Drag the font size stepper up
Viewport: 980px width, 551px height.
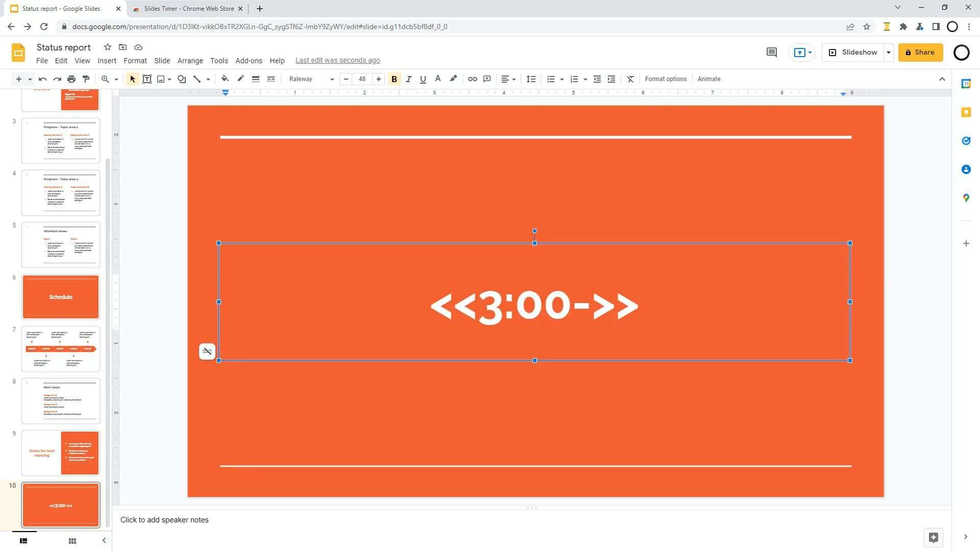[x=378, y=79]
